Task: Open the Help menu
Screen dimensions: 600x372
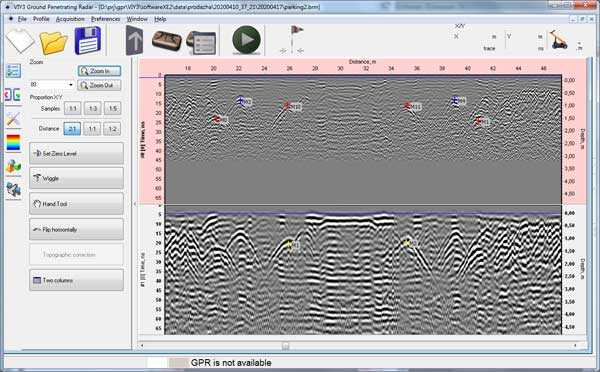Action: point(160,19)
